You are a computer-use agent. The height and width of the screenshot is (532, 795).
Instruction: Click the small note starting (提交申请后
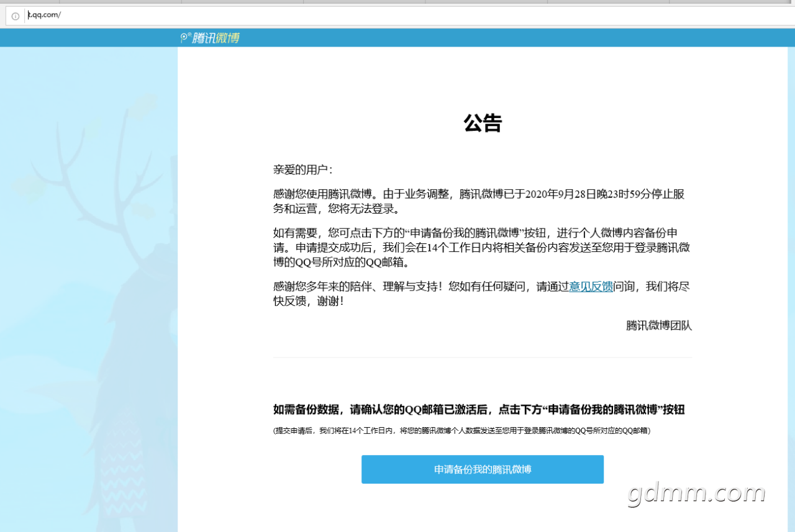coord(462,430)
